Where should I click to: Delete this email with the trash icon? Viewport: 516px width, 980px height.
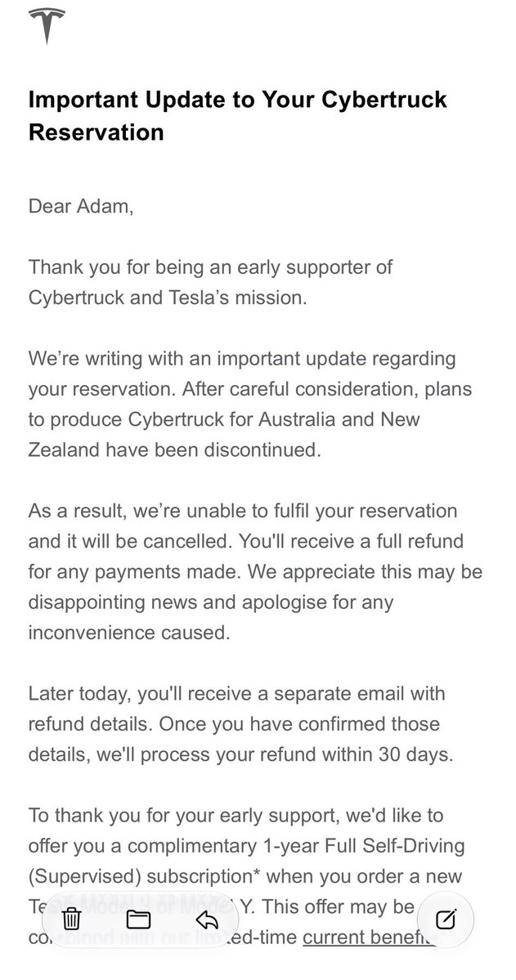click(72, 919)
